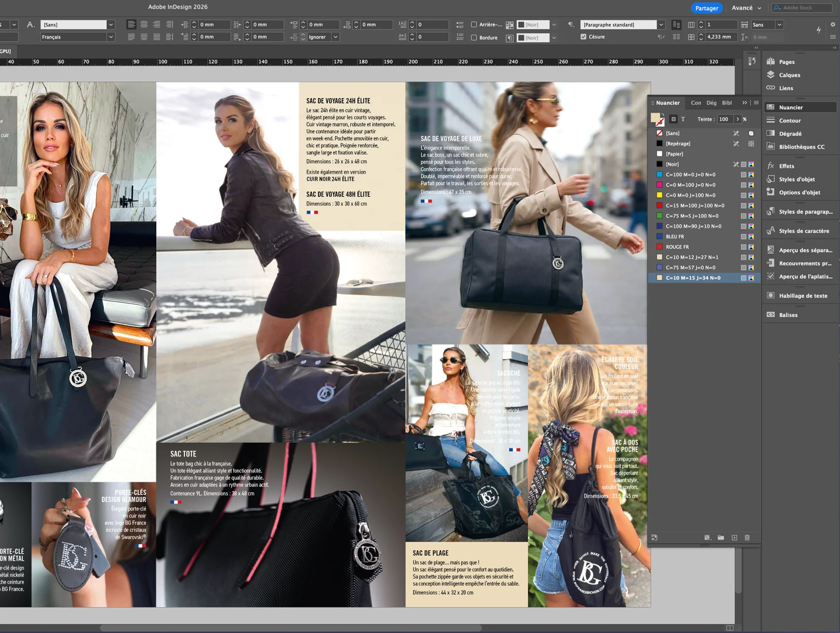Open the Français language dropdown
840x633 pixels.
click(x=111, y=37)
